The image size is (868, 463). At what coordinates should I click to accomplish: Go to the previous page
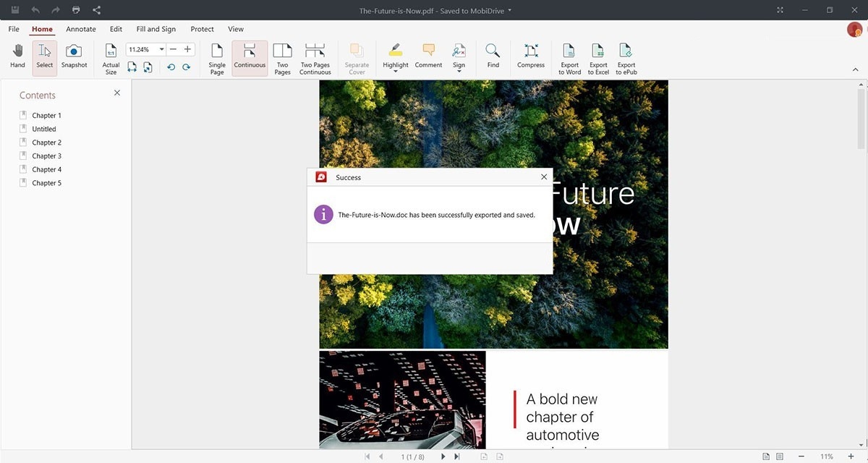381,456
